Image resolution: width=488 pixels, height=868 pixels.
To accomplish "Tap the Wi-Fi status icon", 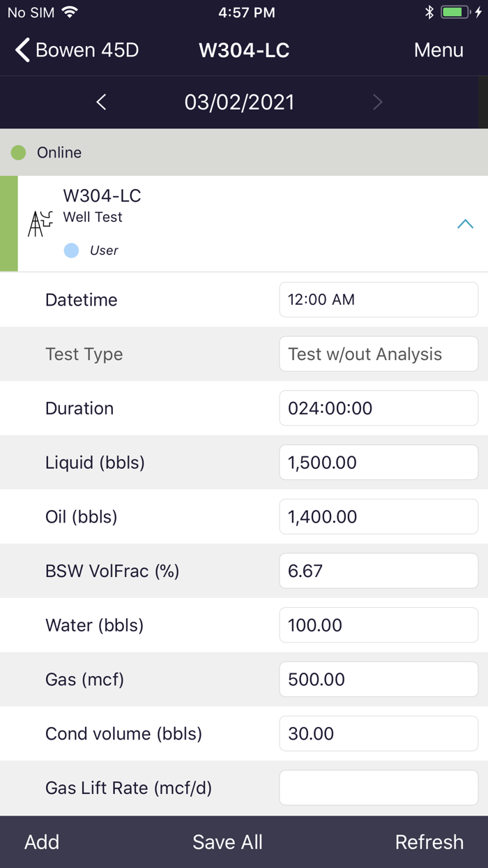I will (x=69, y=12).
